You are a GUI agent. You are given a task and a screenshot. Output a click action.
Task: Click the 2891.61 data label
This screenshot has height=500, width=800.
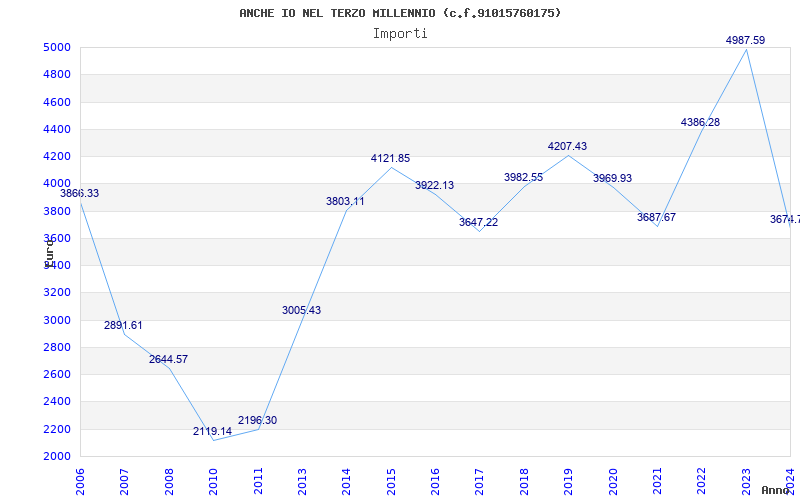[123, 326]
